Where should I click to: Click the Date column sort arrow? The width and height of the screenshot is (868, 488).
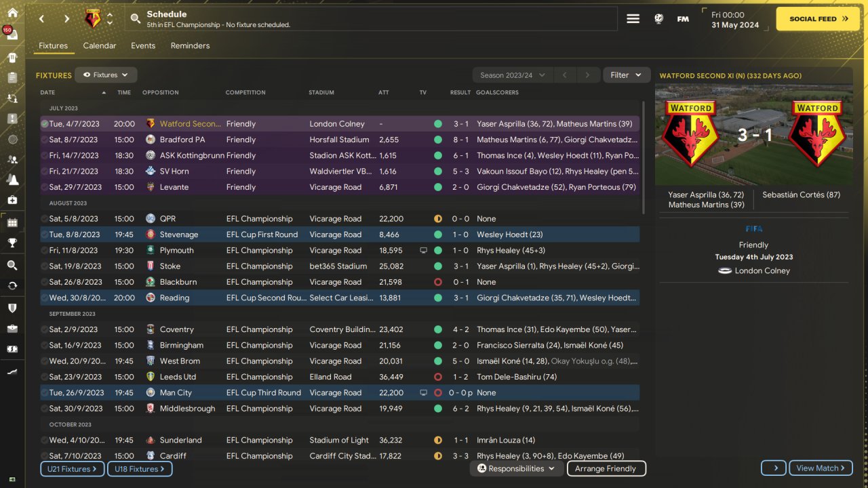coord(104,92)
